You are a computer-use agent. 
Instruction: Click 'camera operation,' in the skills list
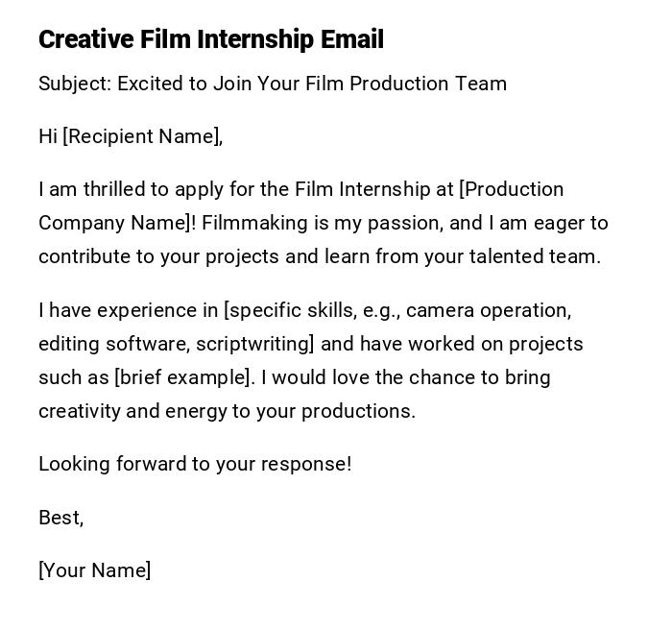(489, 310)
